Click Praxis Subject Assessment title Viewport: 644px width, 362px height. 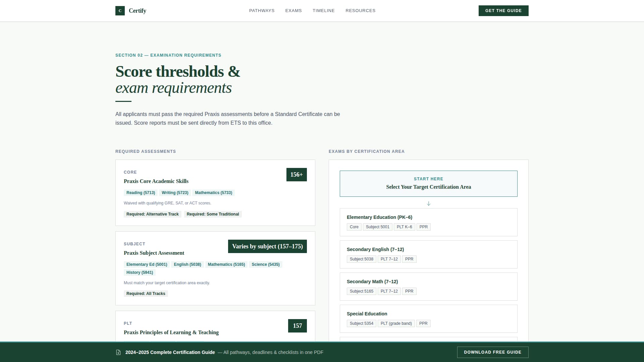(154, 253)
